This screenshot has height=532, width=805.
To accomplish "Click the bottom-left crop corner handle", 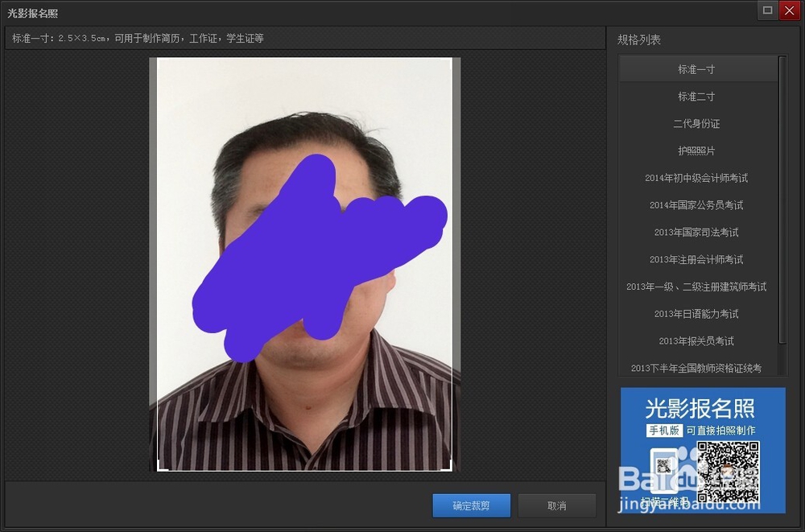I will coord(161,466).
